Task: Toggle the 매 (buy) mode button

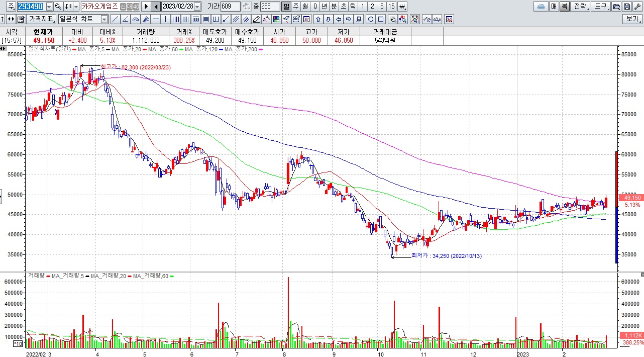Action: (x=554, y=7)
